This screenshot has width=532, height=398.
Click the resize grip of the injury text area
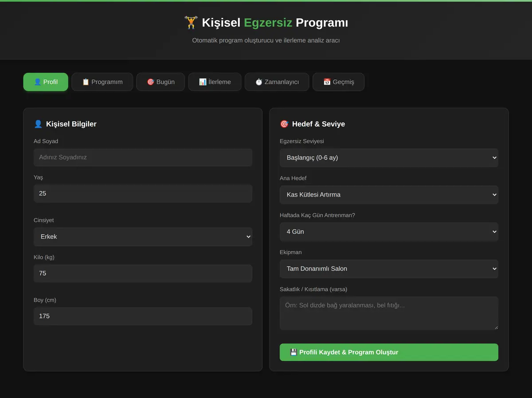click(496, 327)
